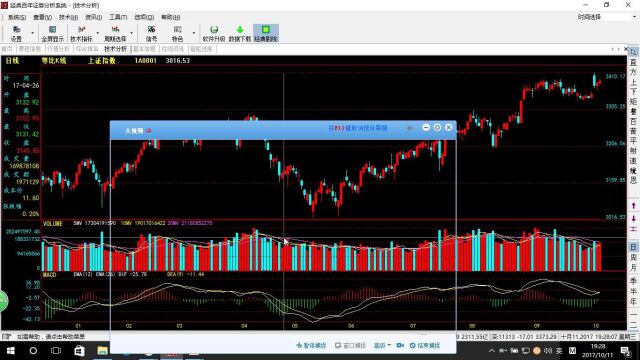Toggle the 经典副屏 highlighted toolbar button
Viewport: 640px width, 360px height.
tap(266, 33)
